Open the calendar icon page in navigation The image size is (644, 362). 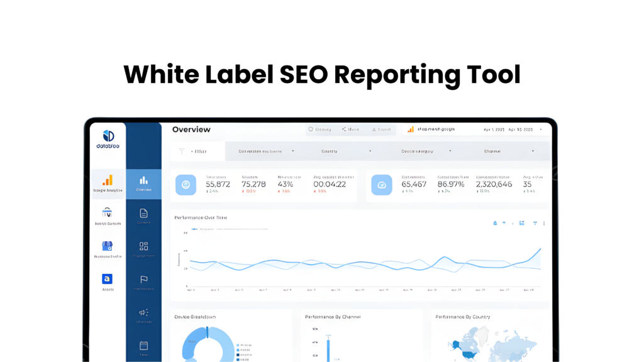[143, 346]
